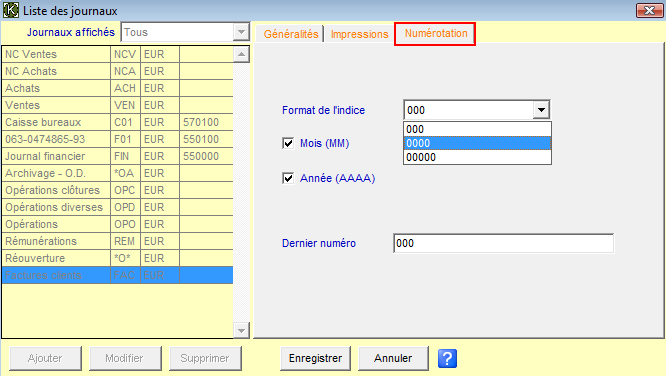Switch to the Généralités tab
This screenshot has width=666, height=376.
coord(291,34)
